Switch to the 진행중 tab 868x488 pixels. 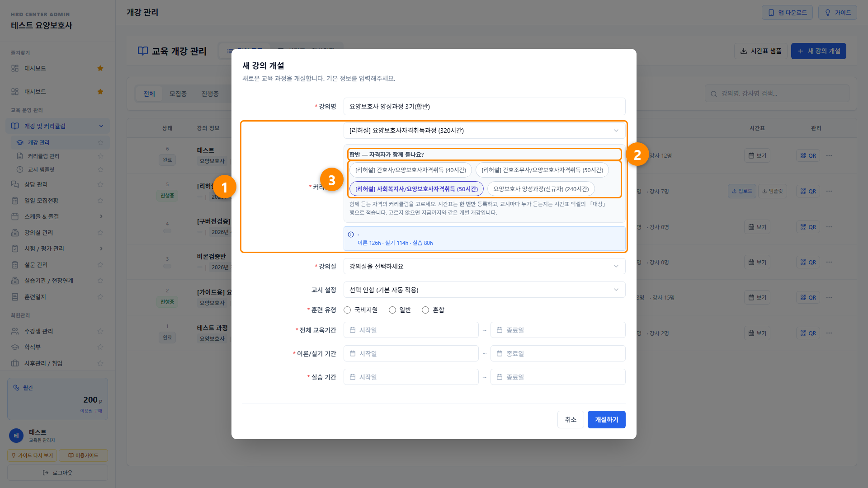tap(210, 94)
